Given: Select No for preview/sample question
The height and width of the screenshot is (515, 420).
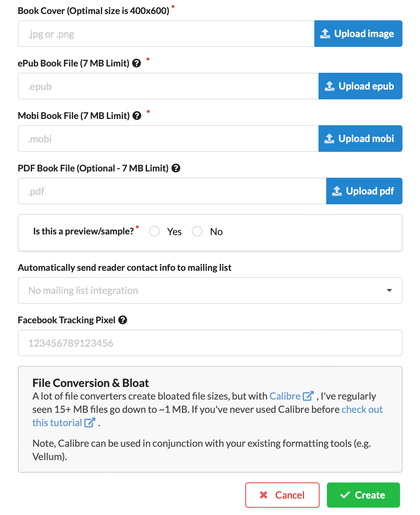Looking at the screenshot, I should click(x=197, y=231).
